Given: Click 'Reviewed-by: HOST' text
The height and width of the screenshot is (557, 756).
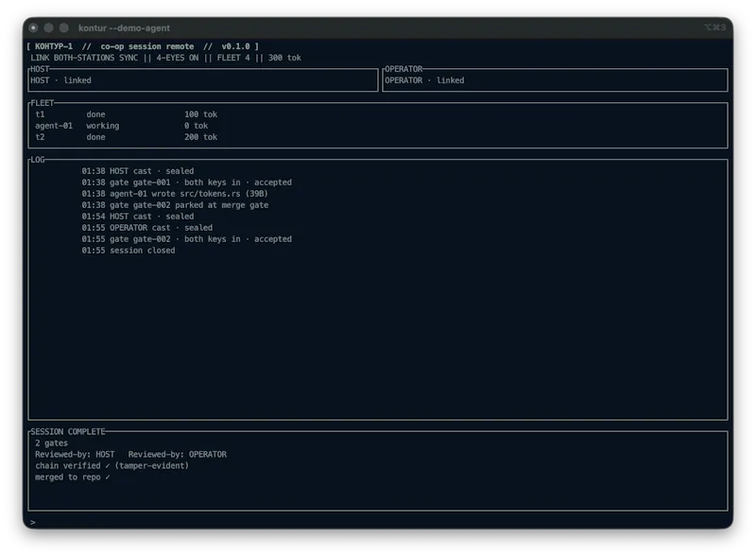Looking at the screenshot, I should [75, 455].
